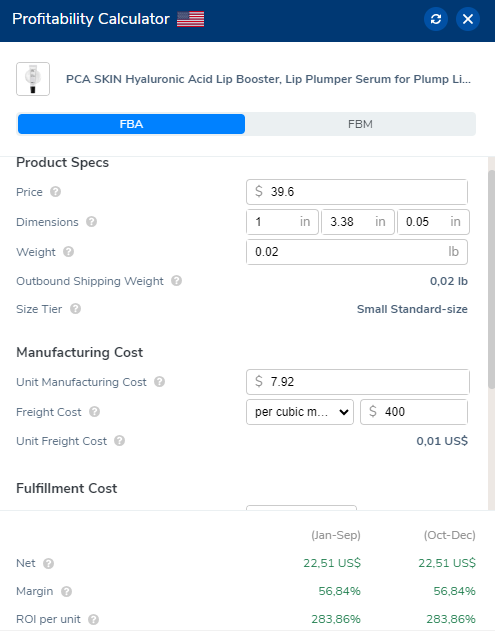This screenshot has height=631, width=495.
Task: Click the freight cost amount field showing 400
Action: pyautogui.click(x=414, y=412)
